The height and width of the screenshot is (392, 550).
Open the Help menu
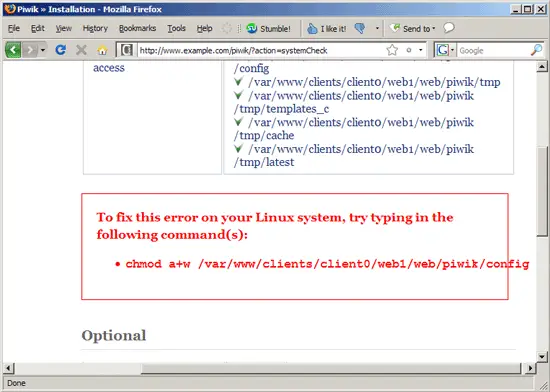click(x=204, y=28)
